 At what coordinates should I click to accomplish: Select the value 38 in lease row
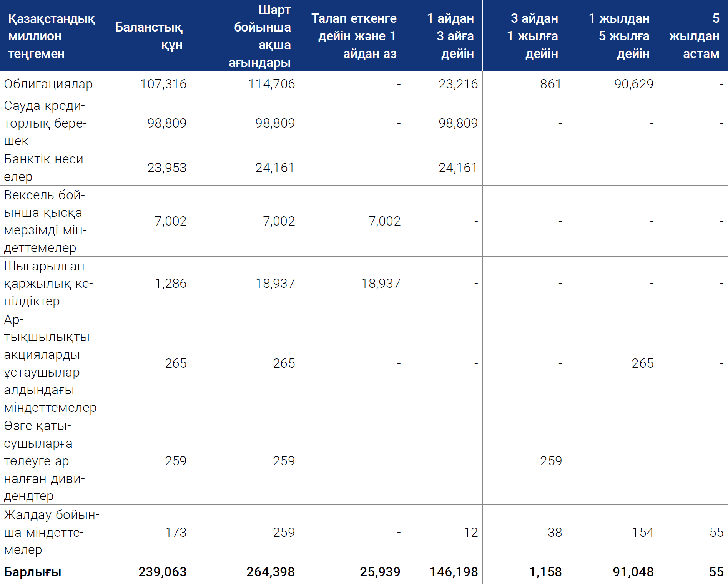555,532
